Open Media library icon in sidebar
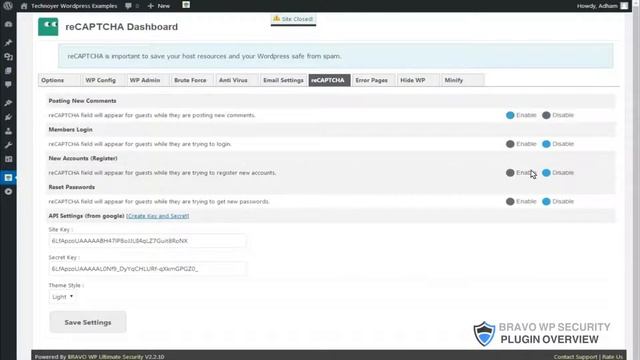This screenshot has width=640, height=360. pyautogui.click(x=8, y=57)
